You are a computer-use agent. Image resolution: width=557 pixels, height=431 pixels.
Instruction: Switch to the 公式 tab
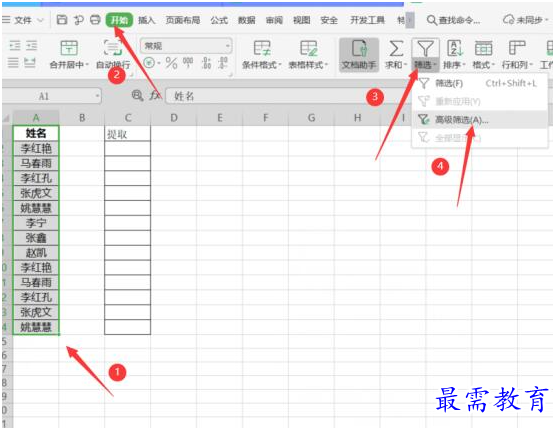click(x=219, y=20)
